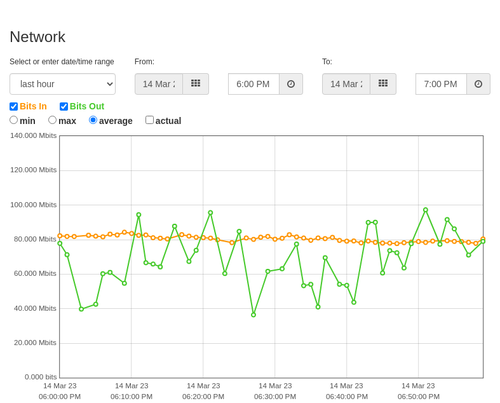The width and height of the screenshot is (500, 403).
Task: Open the To date calendar picker icon
Action: click(383, 84)
